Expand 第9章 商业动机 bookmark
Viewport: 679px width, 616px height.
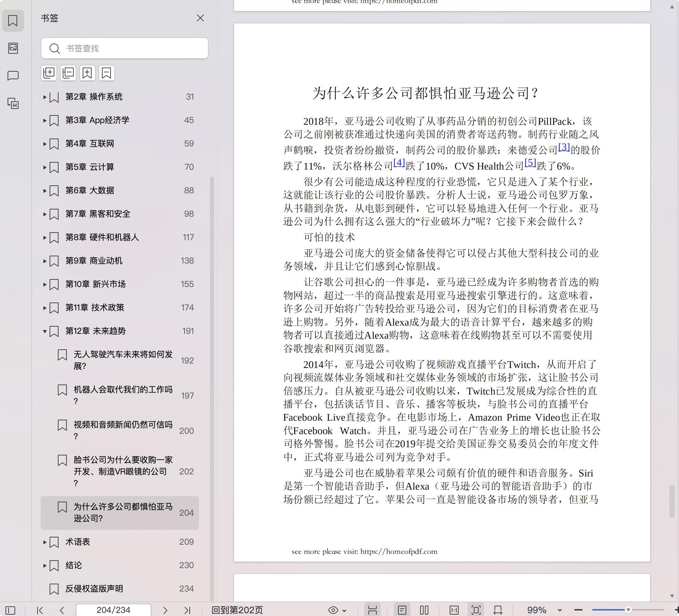pos(45,261)
